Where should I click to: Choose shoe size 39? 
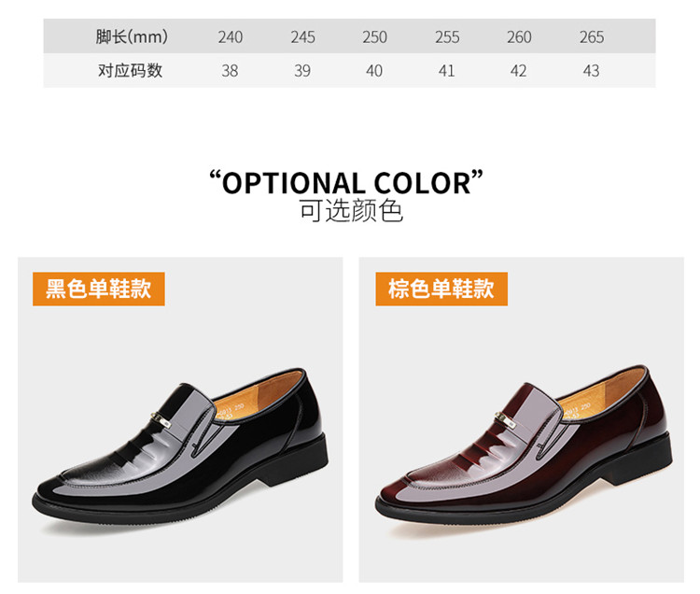click(x=302, y=71)
